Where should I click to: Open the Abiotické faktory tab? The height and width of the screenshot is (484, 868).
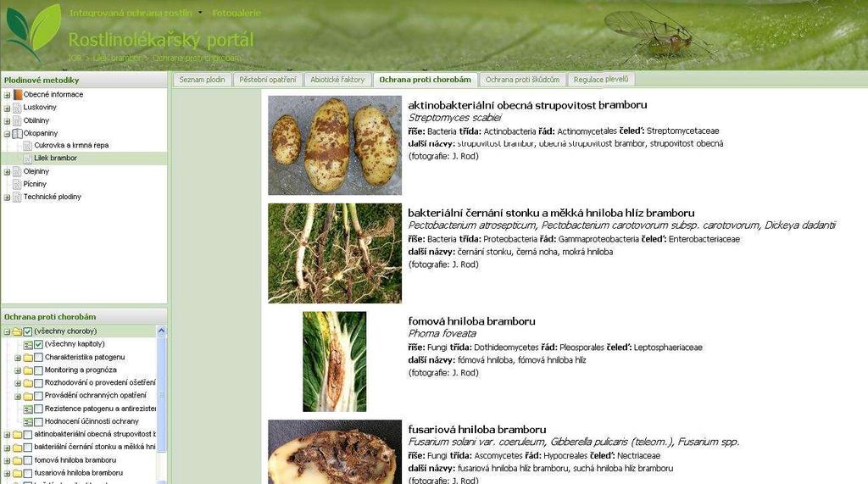point(337,80)
